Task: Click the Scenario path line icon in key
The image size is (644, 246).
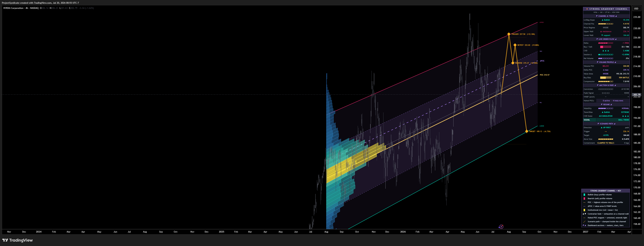Action: [584, 222]
